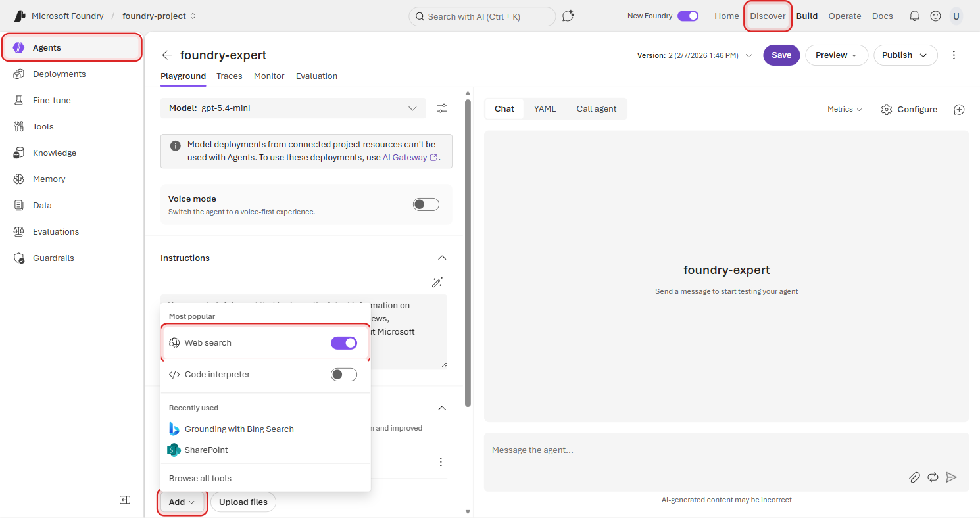Click the left panel vertical scrollbar
The image size is (980, 518).
(468, 252)
